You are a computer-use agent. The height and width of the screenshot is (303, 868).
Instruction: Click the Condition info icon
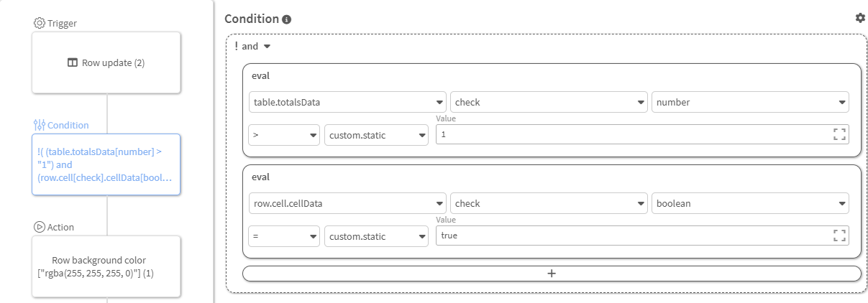pyautogui.click(x=287, y=19)
